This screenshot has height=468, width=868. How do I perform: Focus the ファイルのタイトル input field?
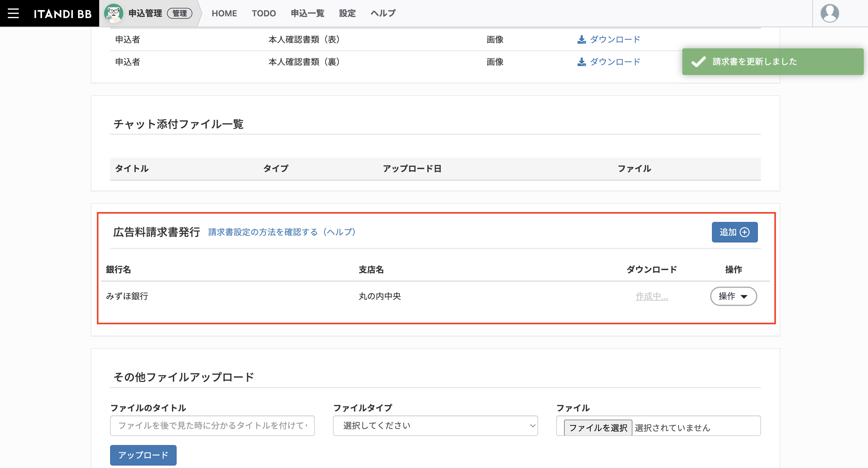point(212,426)
